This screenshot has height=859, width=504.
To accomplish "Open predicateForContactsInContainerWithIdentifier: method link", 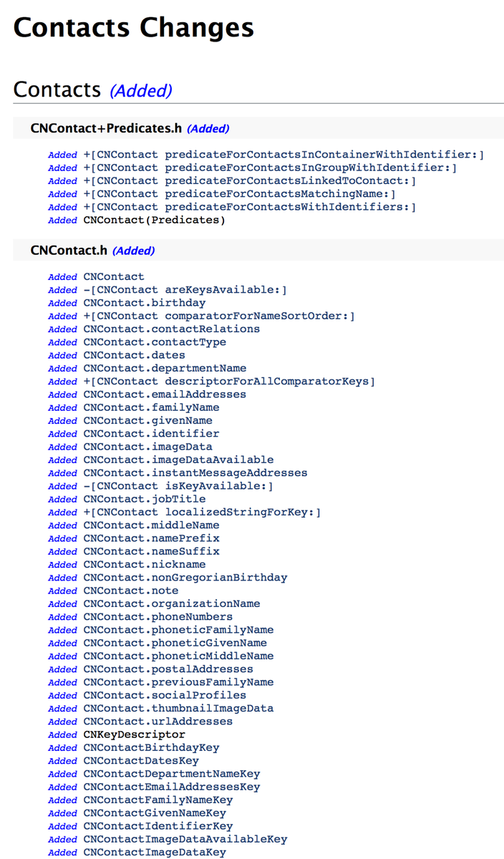I will click(x=283, y=155).
